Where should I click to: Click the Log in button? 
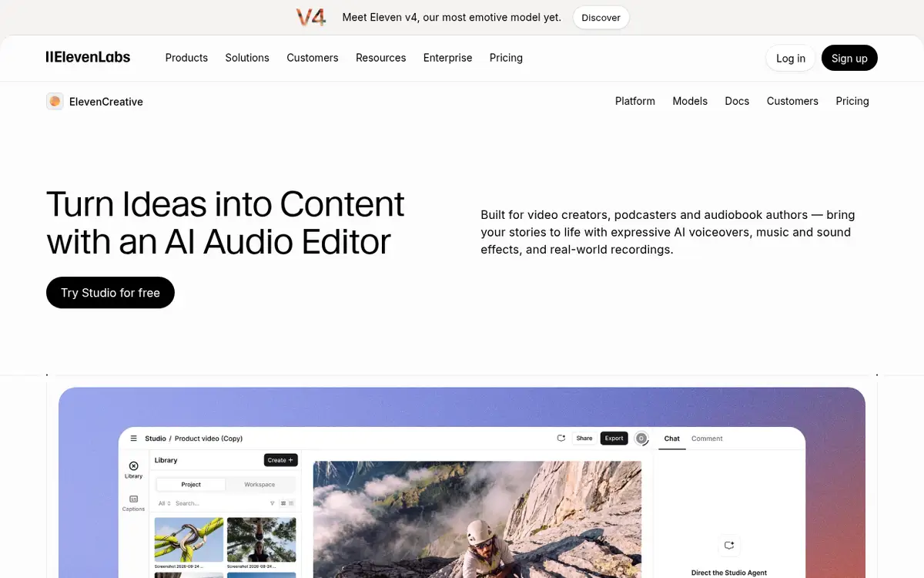click(x=791, y=58)
